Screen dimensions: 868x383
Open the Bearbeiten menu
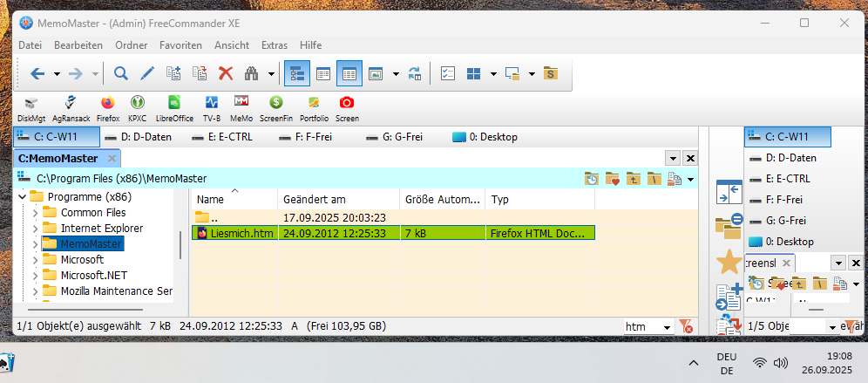78,45
